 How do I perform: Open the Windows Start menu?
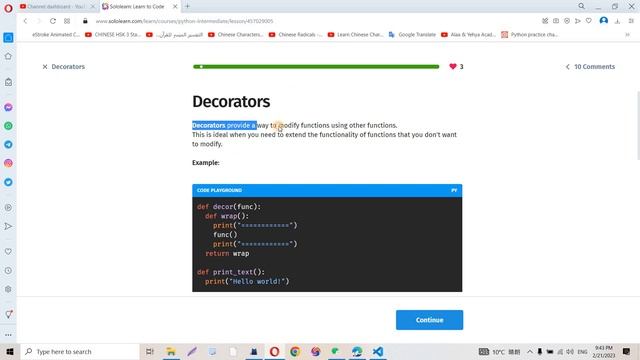[x=10, y=351]
